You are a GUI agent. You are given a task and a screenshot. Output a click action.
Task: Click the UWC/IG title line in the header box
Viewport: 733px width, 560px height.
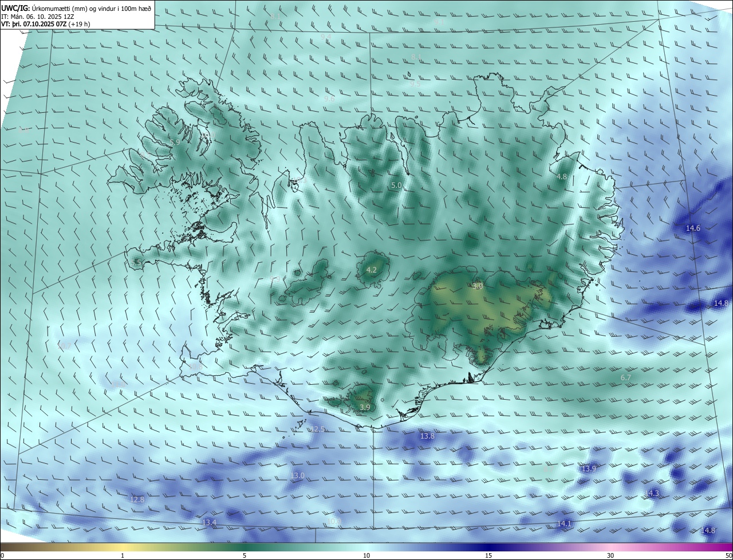[x=76, y=9]
